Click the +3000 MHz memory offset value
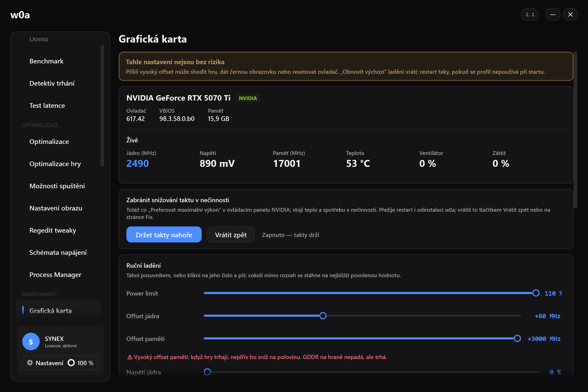This screenshot has width=588, height=392. click(544, 339)
